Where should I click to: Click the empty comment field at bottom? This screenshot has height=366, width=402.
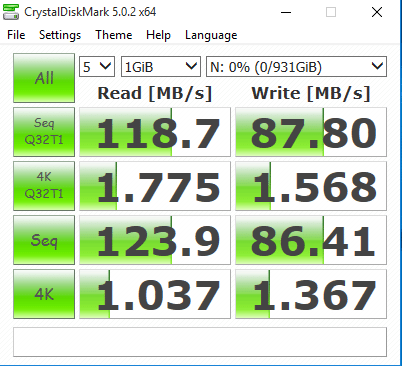coord(200,342)
